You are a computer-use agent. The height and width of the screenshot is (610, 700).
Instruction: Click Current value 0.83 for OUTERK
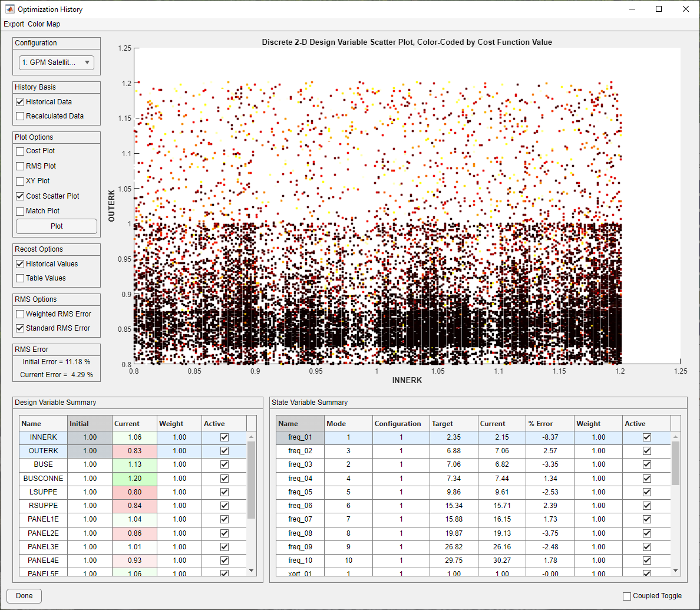click(134, 451)
